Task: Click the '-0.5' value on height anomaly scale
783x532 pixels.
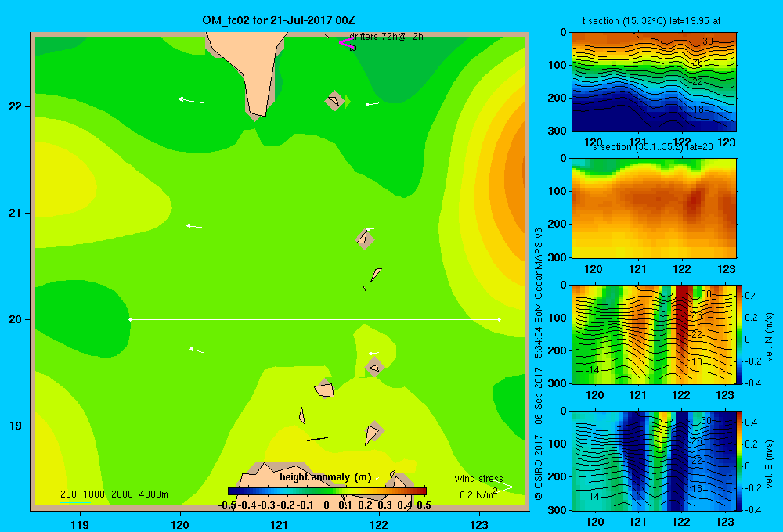Action: point(227,505)
